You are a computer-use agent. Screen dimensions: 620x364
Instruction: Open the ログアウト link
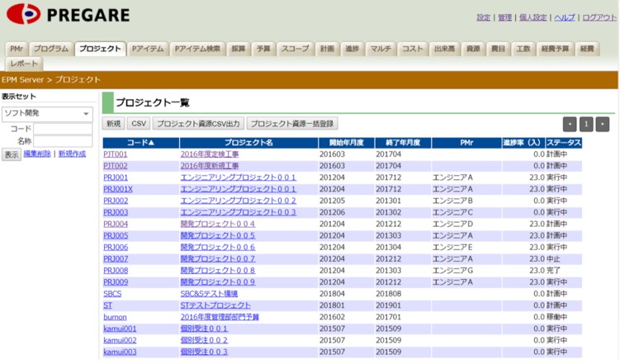[599, 17]
